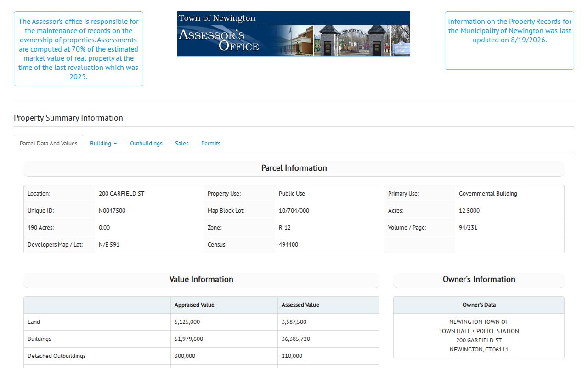Select the Land appraised value 5,125,000
The height and width of the screenshot is (368, 588).
pyautogui.click(x=187, y=322)
